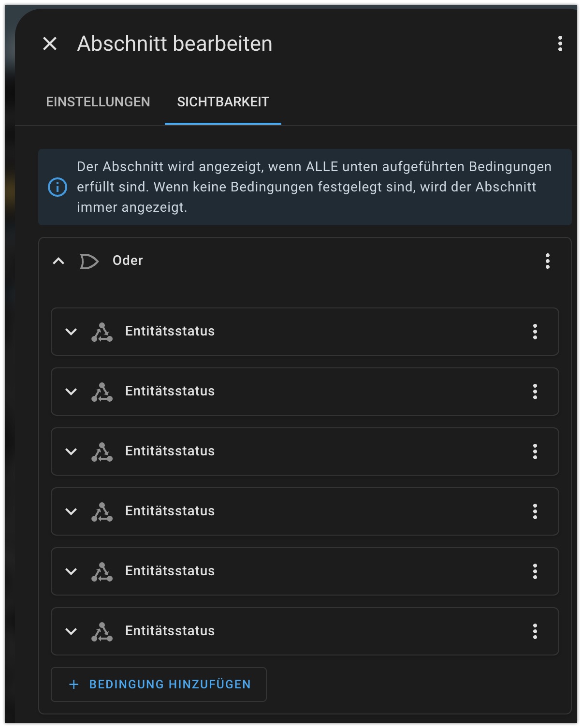Open the third Entitätsstatus three-dot menu
The width and height of the screenshot is (582, 728).
pyautogui.click(x=535, y=451)
